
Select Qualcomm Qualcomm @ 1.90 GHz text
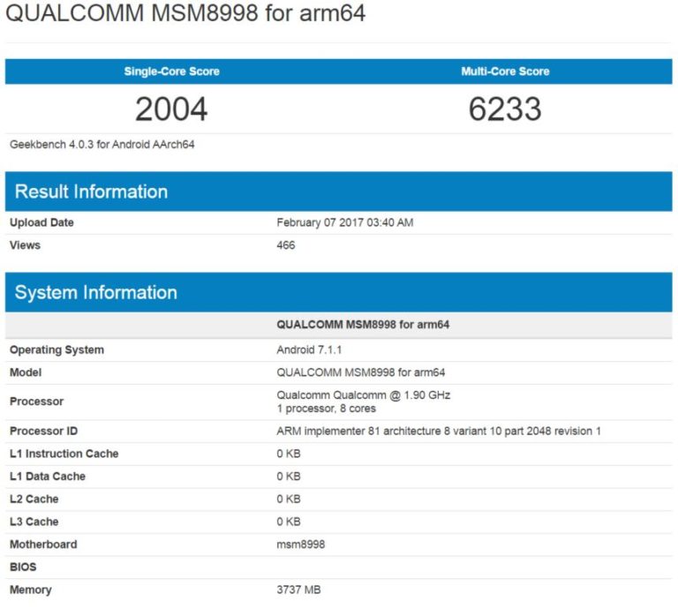tap(364, 395)
